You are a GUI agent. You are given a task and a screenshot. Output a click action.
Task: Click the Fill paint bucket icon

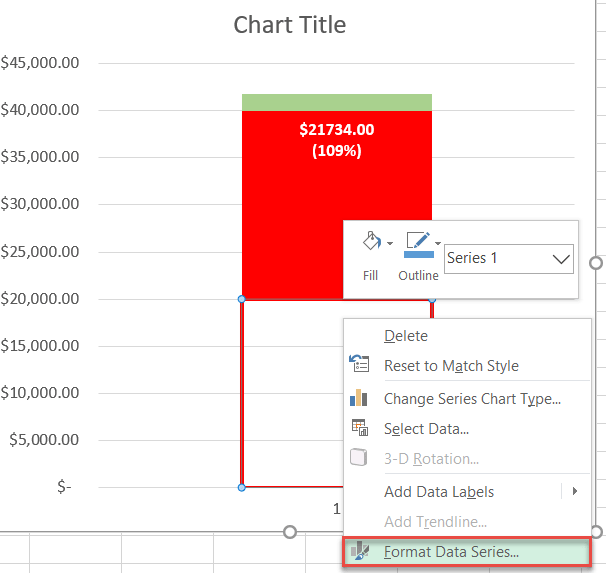(x=369, y=242)
